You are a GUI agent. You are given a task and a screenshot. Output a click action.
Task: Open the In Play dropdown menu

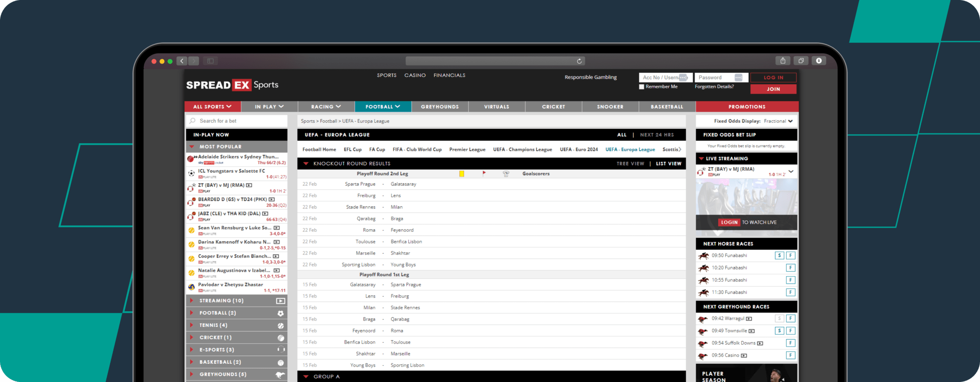269,107
